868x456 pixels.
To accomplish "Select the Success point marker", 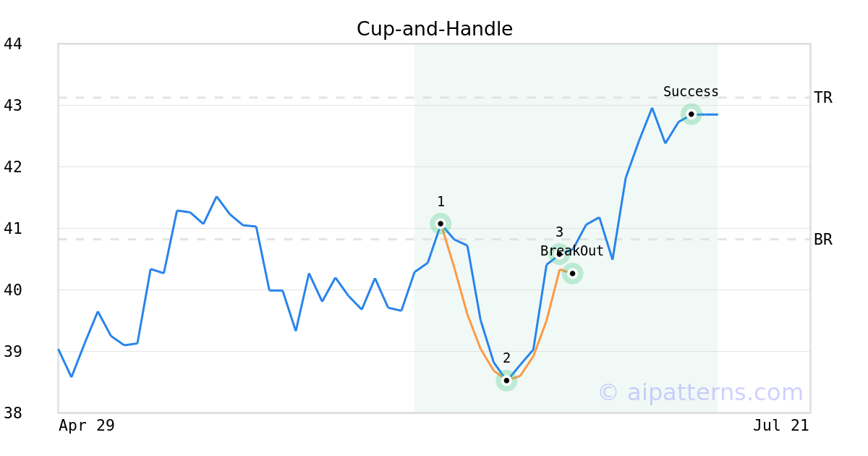I will (691, 114).
